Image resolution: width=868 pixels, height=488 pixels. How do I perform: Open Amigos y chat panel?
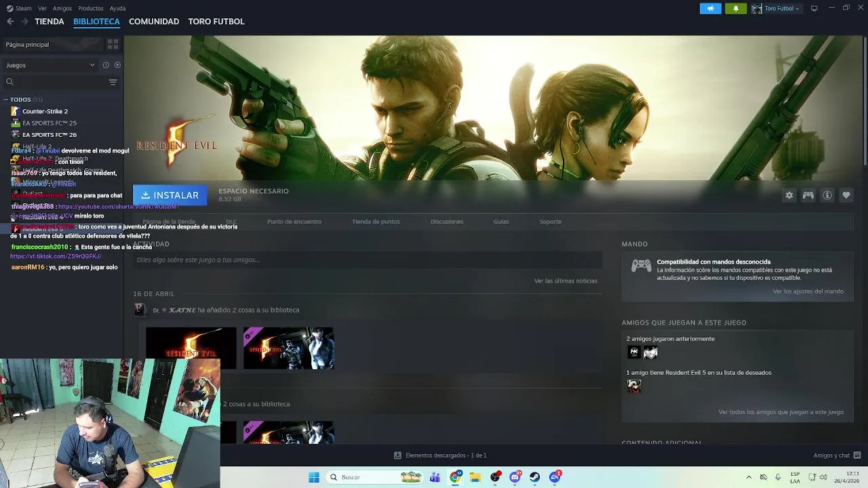tap(837, 455)
